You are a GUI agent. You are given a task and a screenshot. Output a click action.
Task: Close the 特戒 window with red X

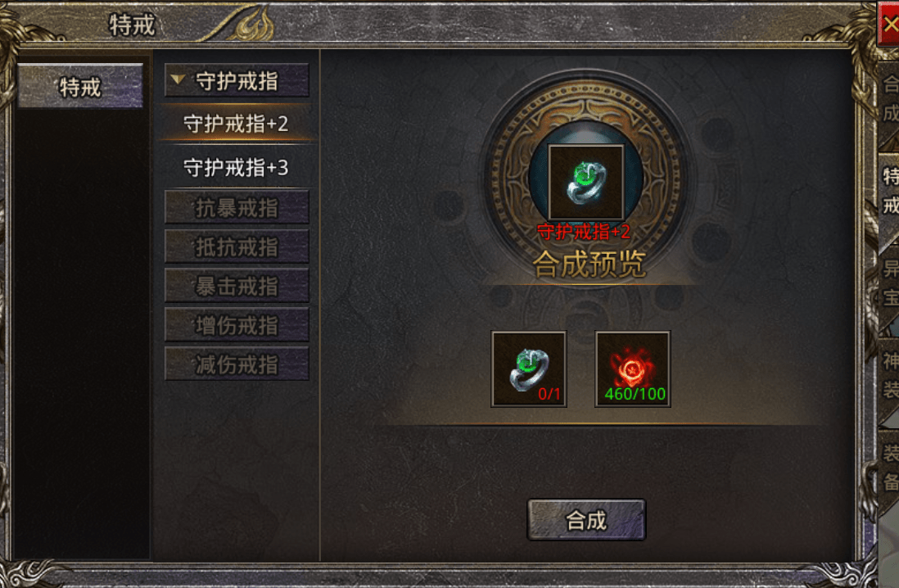889,24
